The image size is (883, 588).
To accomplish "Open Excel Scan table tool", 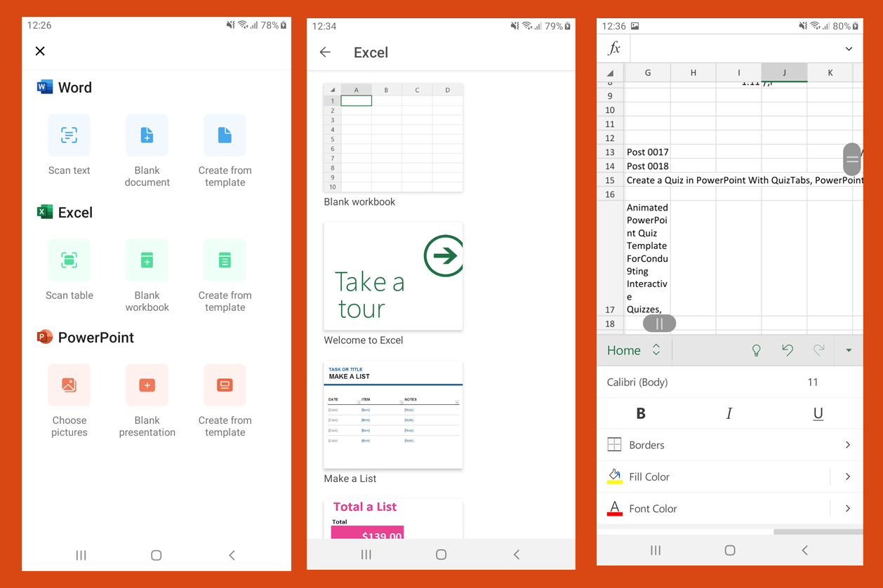I will coord(69,260).
